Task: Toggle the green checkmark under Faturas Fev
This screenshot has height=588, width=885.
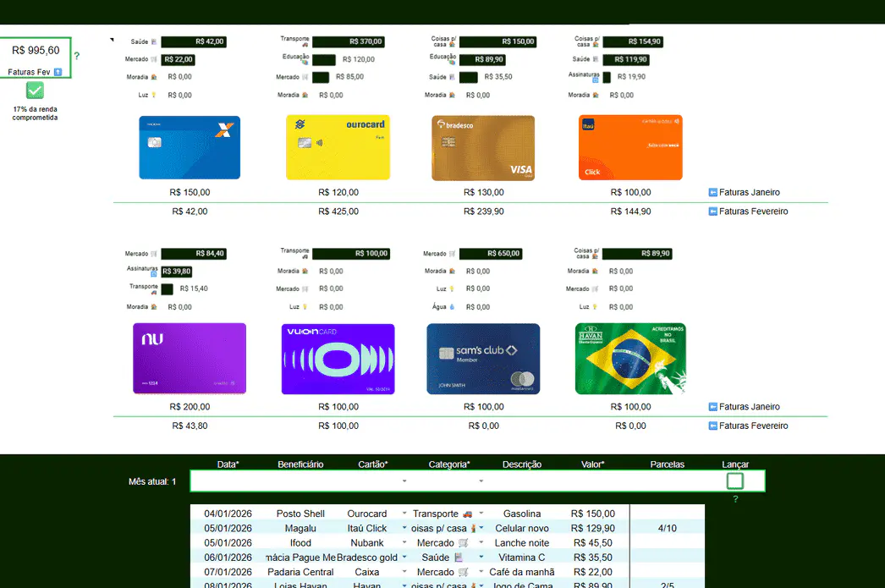Action: point(35,91)
